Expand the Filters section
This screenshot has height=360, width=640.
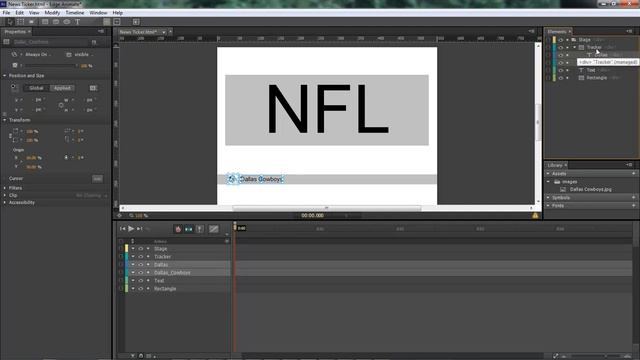pyautogui.click(x=4, y=188)
